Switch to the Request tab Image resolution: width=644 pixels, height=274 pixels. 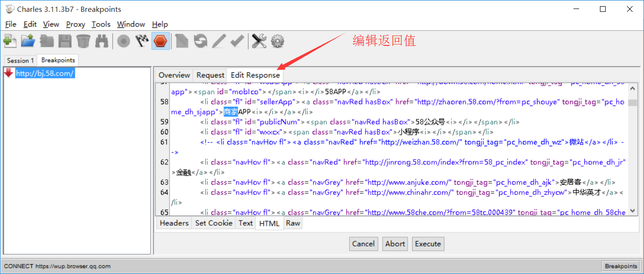click(210, 75)
